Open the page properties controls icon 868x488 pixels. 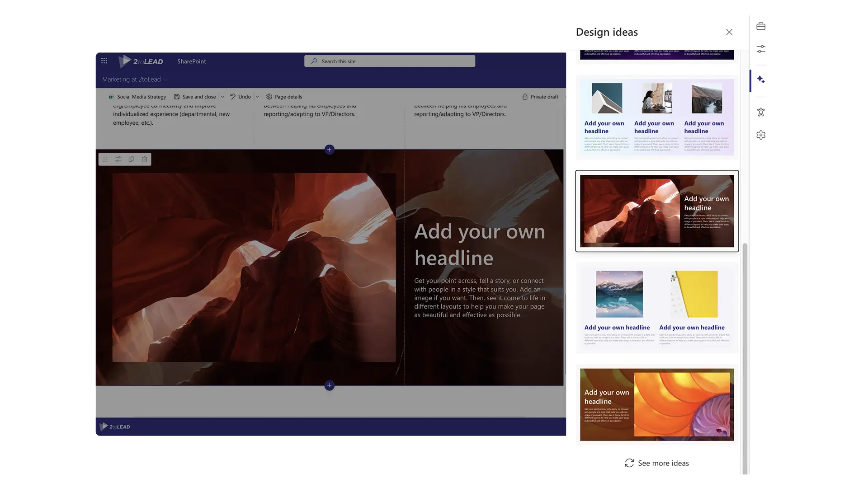pyautogui.click(x=761, y=48)
